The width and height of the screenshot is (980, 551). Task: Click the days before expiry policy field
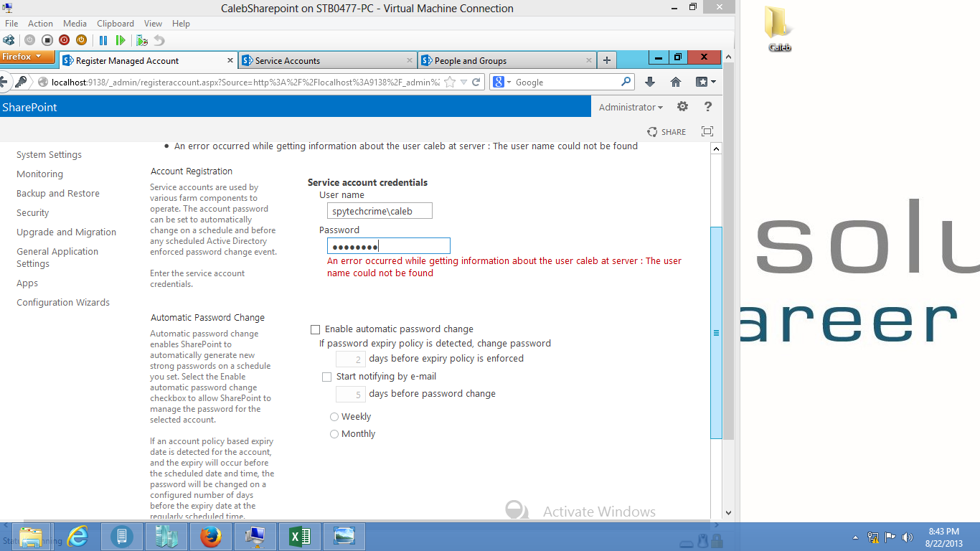click(x=351, y=359)
